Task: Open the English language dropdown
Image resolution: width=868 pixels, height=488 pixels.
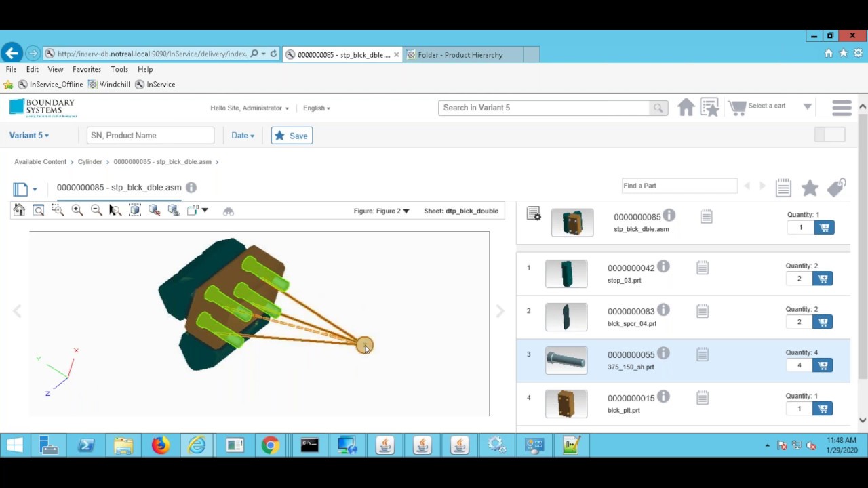Action: coord(317,108)
